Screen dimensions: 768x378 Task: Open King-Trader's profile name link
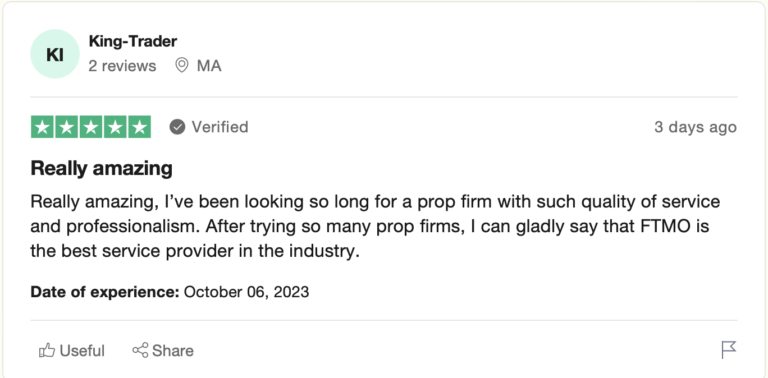(133, 42)
